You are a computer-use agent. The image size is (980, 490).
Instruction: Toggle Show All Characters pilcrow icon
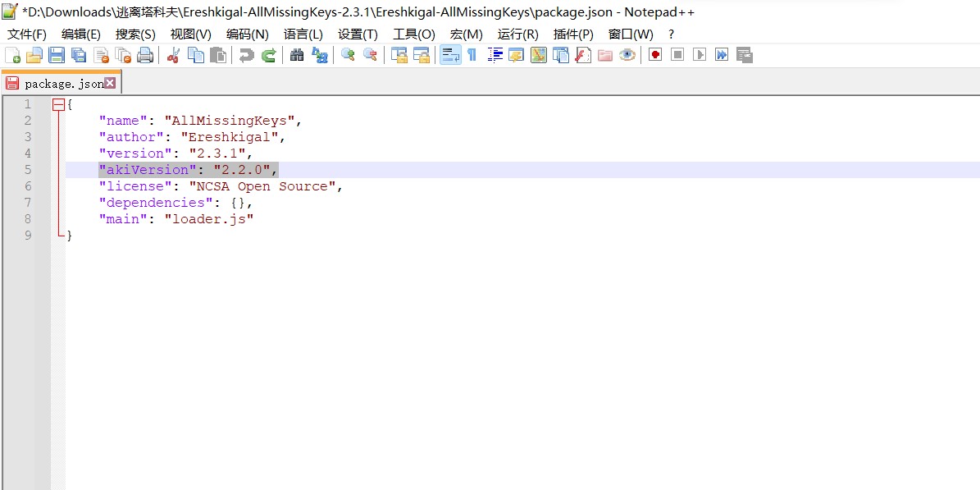point(472,55)
